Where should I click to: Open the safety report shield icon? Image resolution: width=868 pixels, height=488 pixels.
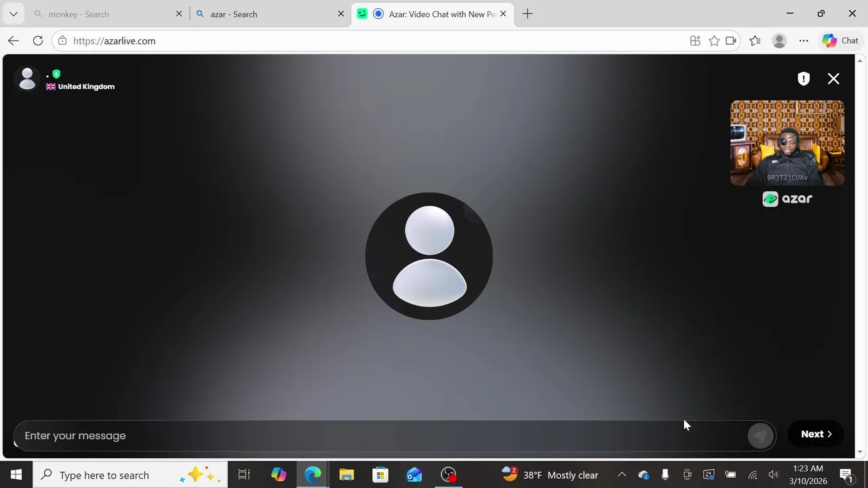[804, 79]
